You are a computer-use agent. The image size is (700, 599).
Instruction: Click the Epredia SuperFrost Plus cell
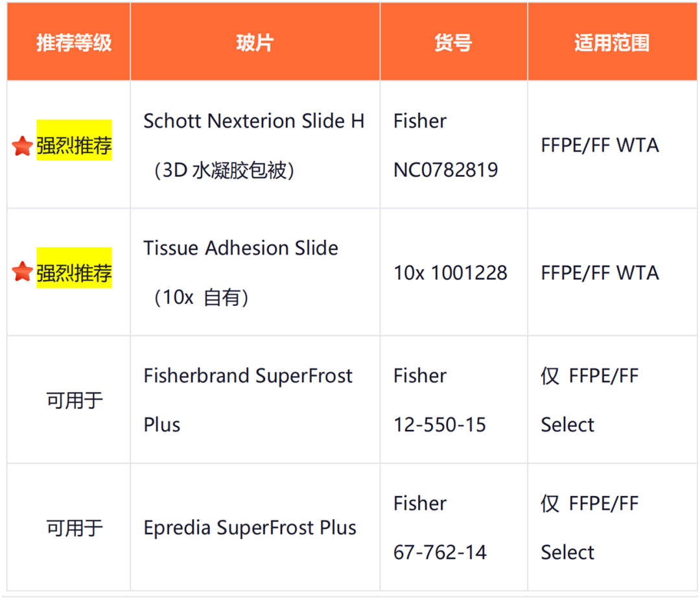point(255,528)
